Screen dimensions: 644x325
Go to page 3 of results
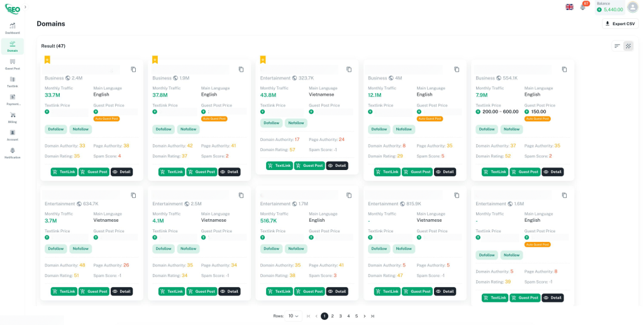[340, 316]
